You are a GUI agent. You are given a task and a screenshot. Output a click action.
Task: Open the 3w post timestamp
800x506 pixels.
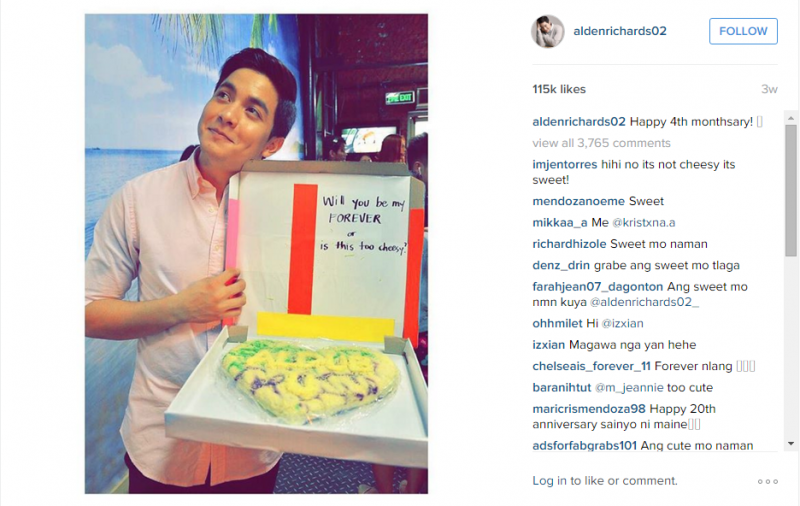[769, 89]
